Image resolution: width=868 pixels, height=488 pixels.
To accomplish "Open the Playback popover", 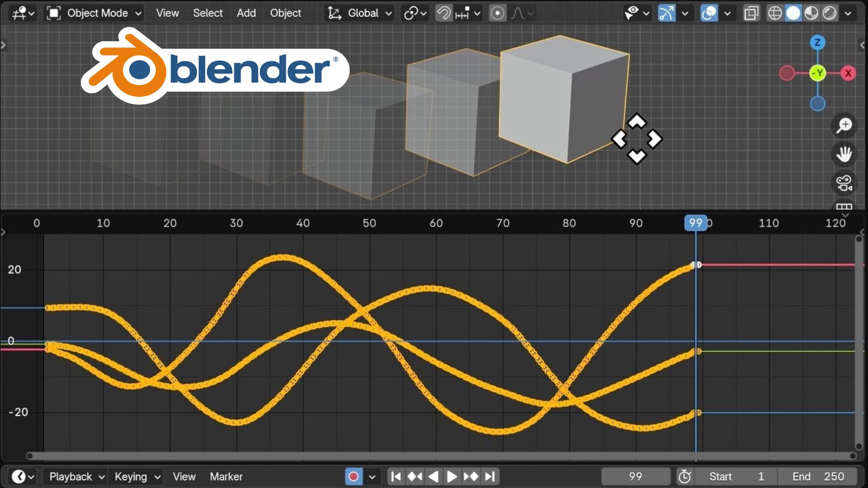I will (76, 477).
